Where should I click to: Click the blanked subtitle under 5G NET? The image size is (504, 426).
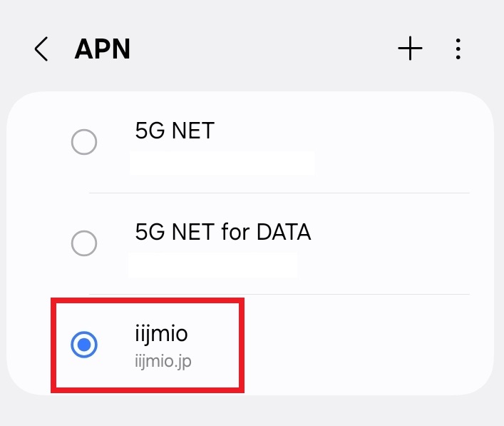pyautogui.click(x=222, y=163)
